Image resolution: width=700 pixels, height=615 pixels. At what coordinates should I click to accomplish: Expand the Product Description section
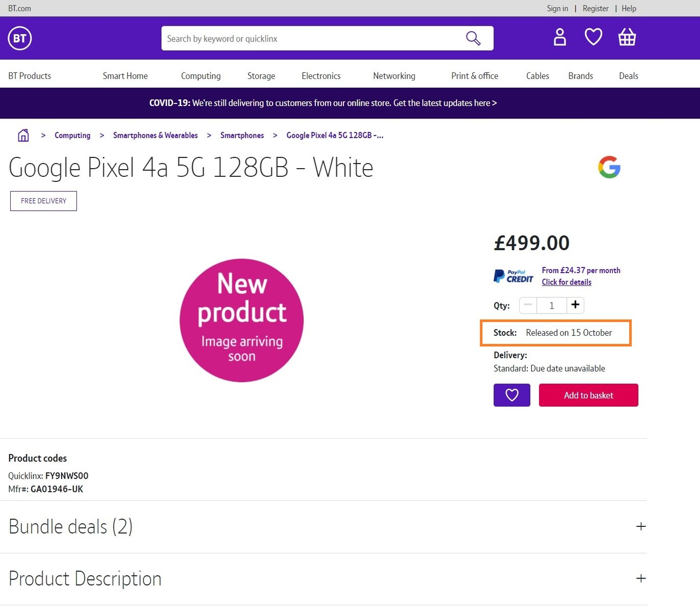[641, 578]
